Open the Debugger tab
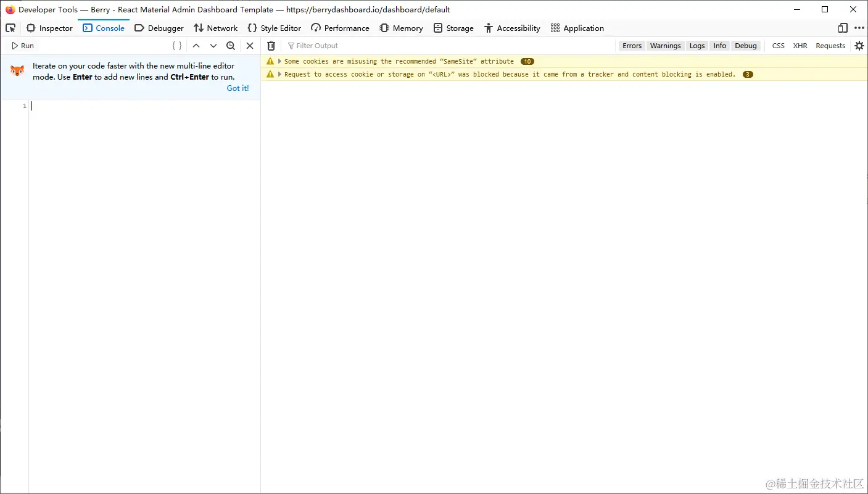 tap(159, 28)
